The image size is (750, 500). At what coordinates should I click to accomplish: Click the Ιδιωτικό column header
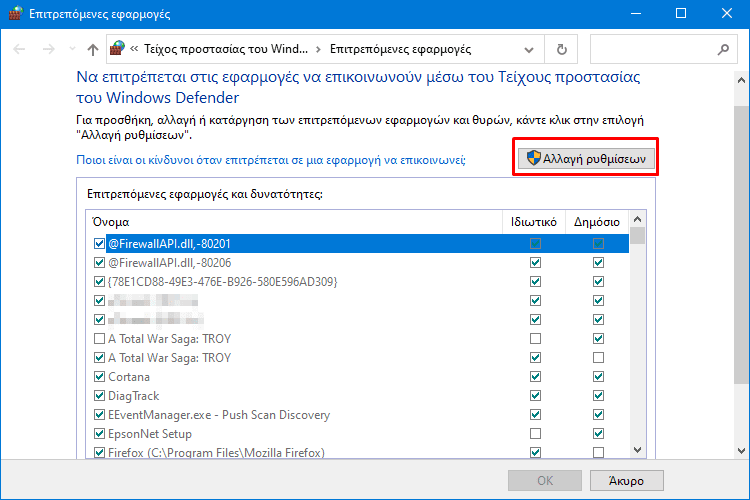point(534,222)
